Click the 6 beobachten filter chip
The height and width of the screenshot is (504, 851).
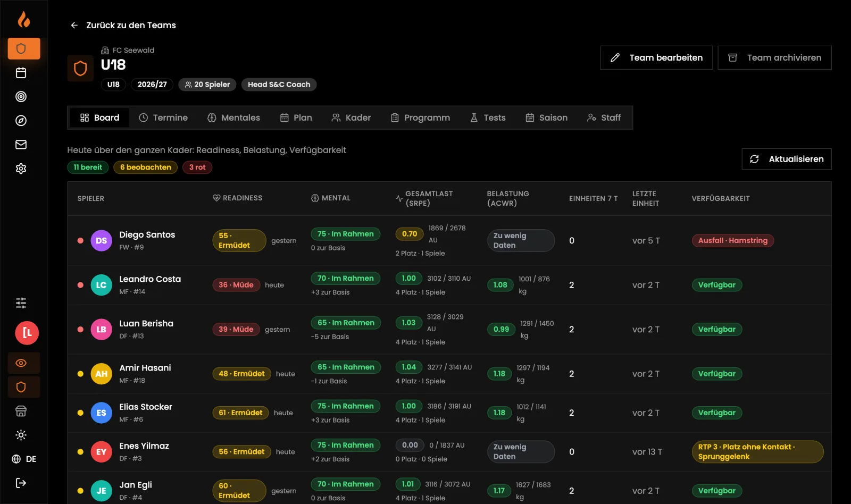coord(145,167)
